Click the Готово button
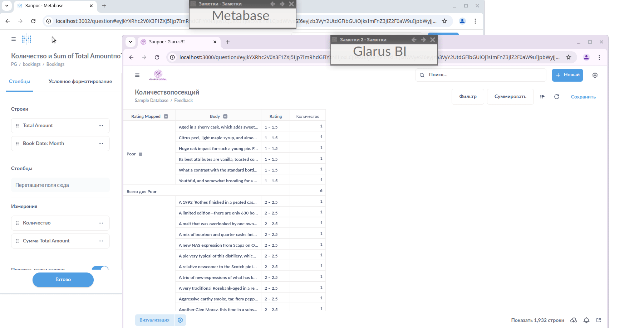644x328 pixels. pos(63,280)
